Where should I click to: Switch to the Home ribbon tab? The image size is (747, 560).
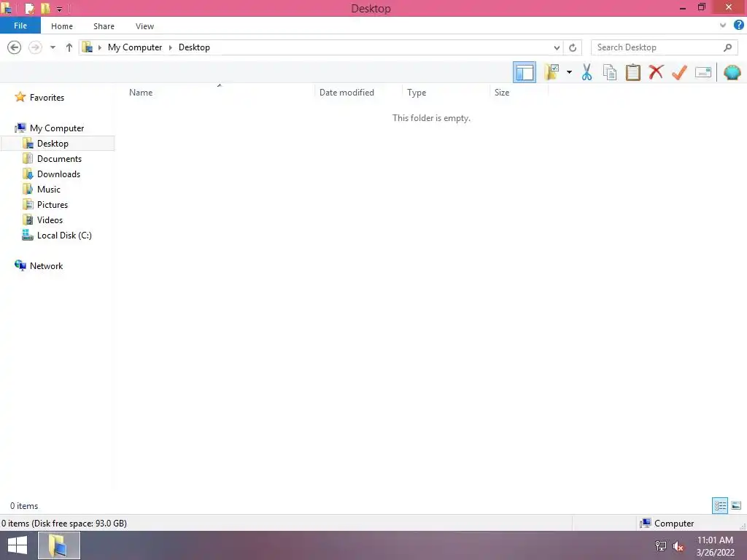(62, 26)
